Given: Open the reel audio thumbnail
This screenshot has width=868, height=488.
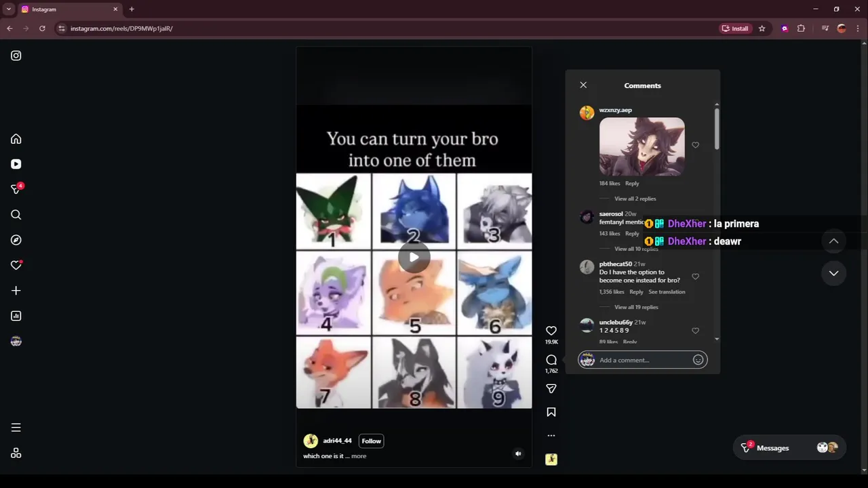Looking at the screenshot, I should pos(551,460).
